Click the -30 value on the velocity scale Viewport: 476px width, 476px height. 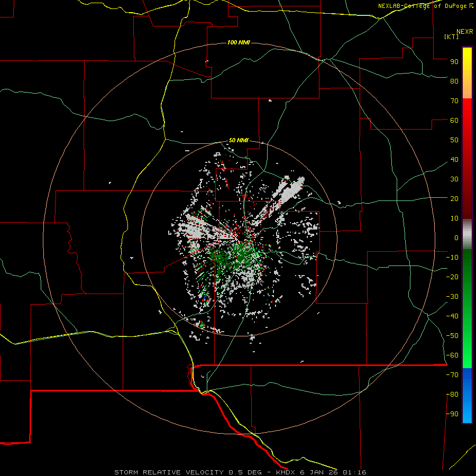(452, 297)
